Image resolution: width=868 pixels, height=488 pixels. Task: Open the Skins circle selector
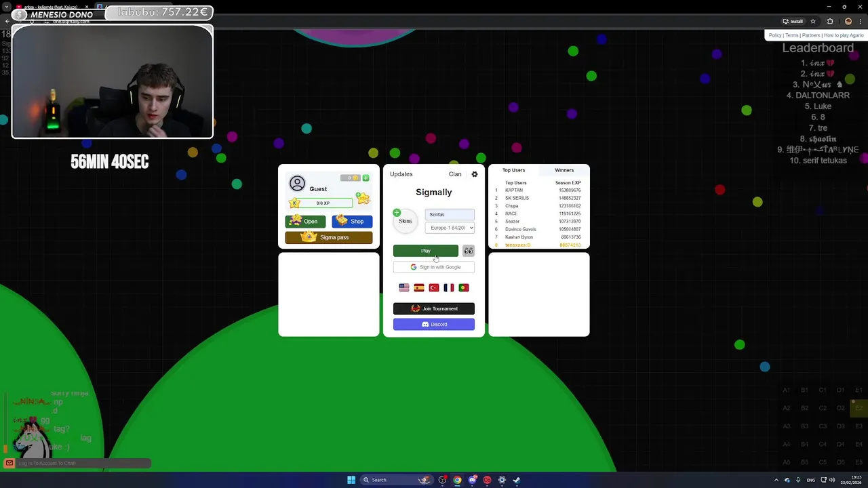[x=406, y=221]
